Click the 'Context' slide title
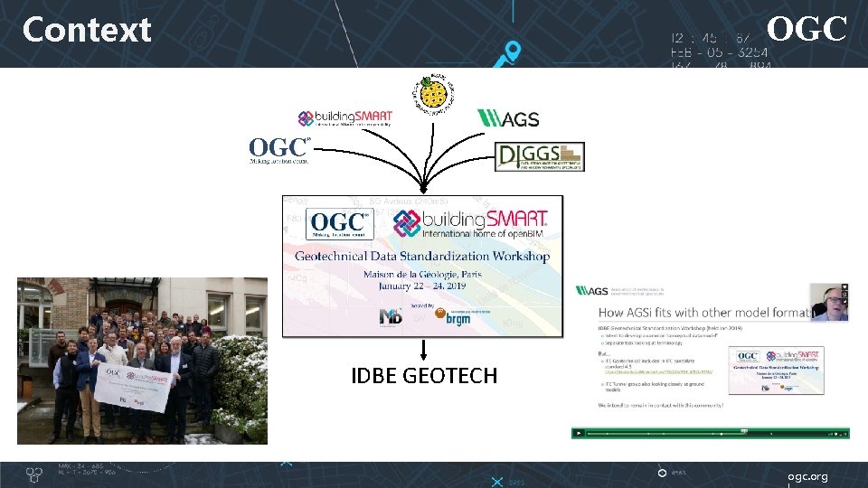Screen dimensions: 868x488 coord(87,29)
